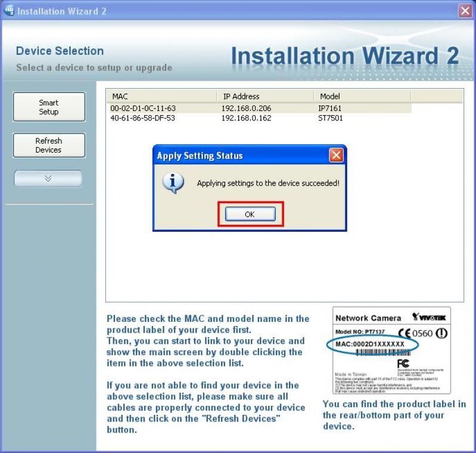Select device with MAC 40-61-86-58-DF-53

pyautogui.click(x=143, y=118)
